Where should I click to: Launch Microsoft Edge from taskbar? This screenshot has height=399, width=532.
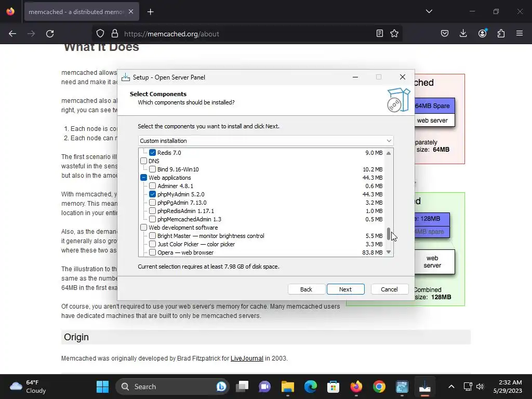pyautogui.click(x=311, y=387)
